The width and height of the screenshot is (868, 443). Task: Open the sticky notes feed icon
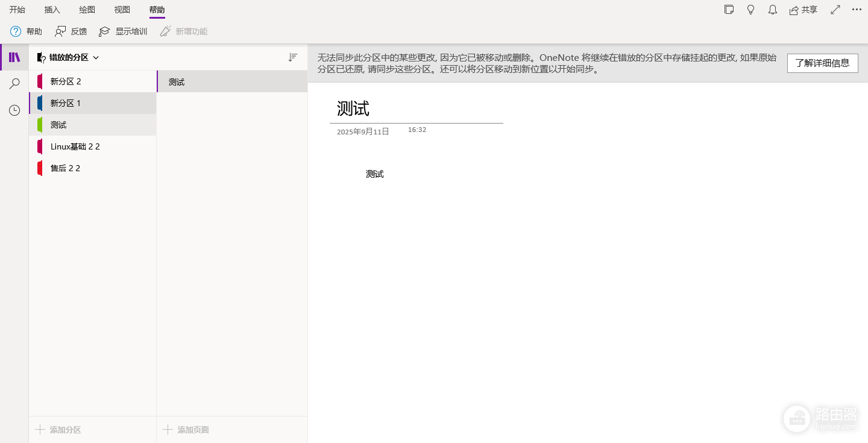click(x=729, y=10)
